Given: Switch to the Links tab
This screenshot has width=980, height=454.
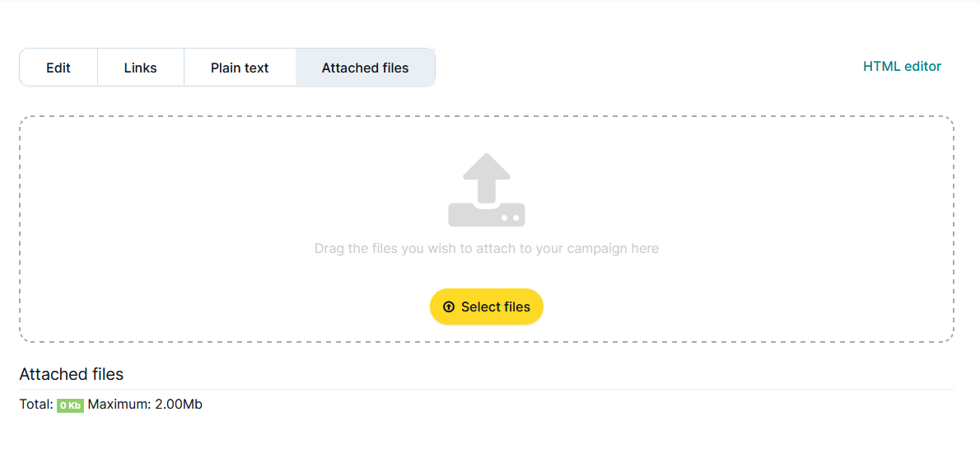Looking at the screenshot, I should [x=140, y=68].
